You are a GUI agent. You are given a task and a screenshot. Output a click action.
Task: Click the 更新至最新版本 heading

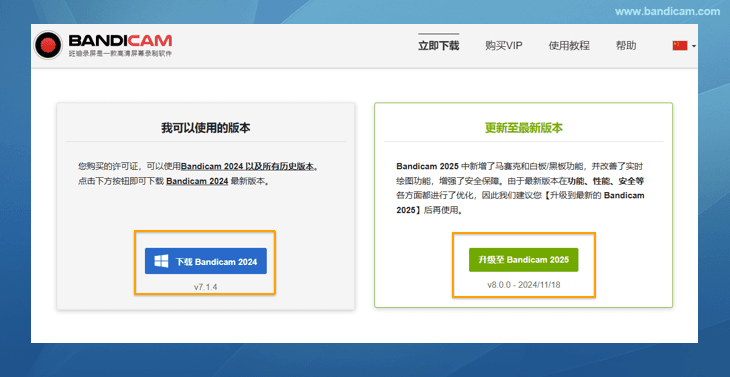[x=524, y=128]
